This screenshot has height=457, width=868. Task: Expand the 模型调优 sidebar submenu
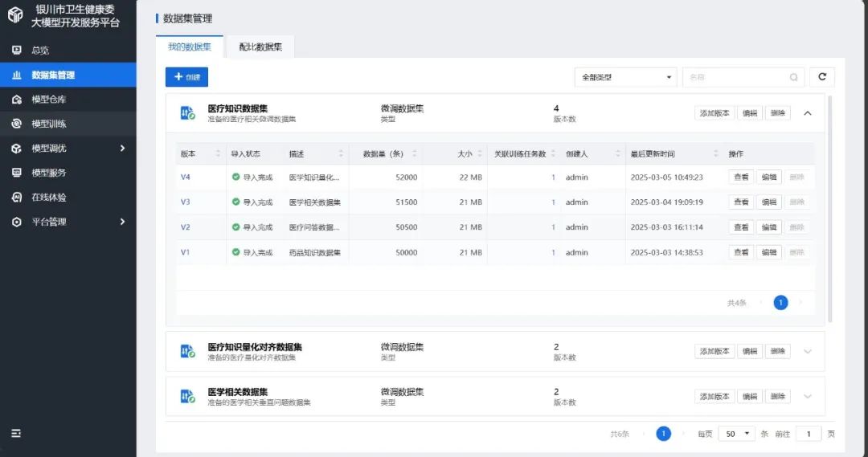122,149
